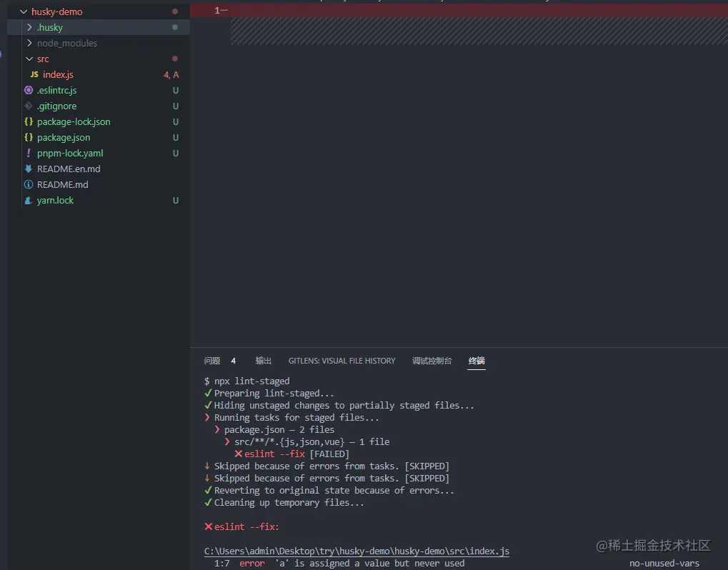The height and width of the screenshot is (570, 728).
Task: Click the git icon beside .gitignore
Action: point(29,106)
